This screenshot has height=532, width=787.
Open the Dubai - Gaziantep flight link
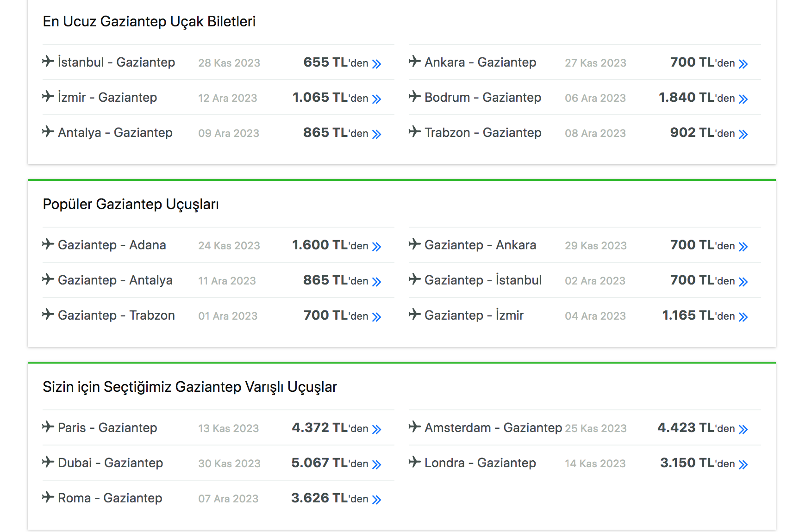111,463
